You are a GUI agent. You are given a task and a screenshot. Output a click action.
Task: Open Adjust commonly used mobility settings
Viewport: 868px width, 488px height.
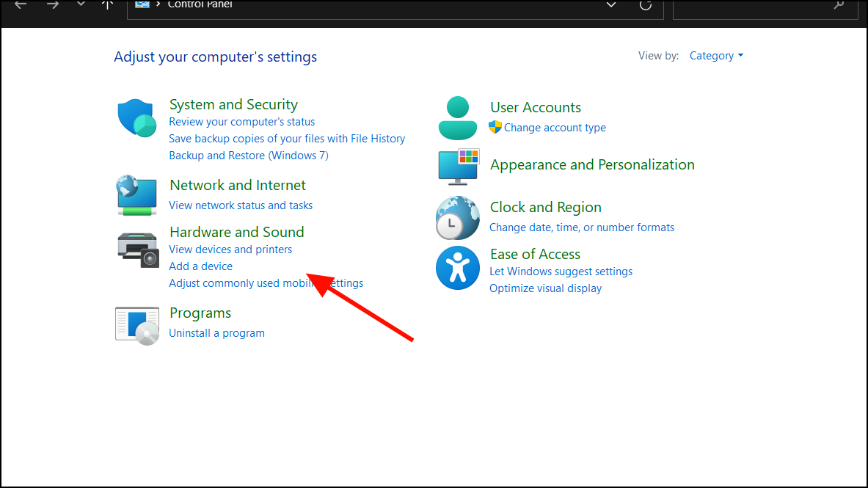point(266,283)
